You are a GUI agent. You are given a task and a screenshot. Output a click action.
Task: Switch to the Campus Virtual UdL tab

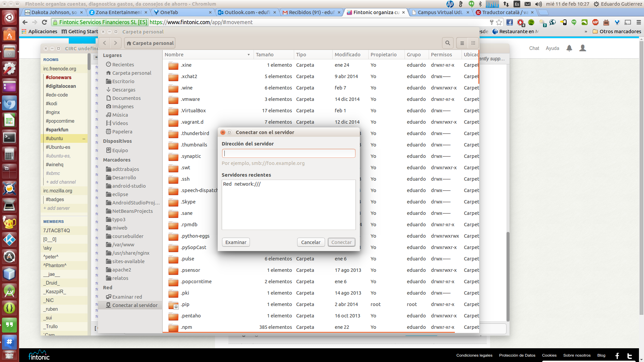pos(440,12)
